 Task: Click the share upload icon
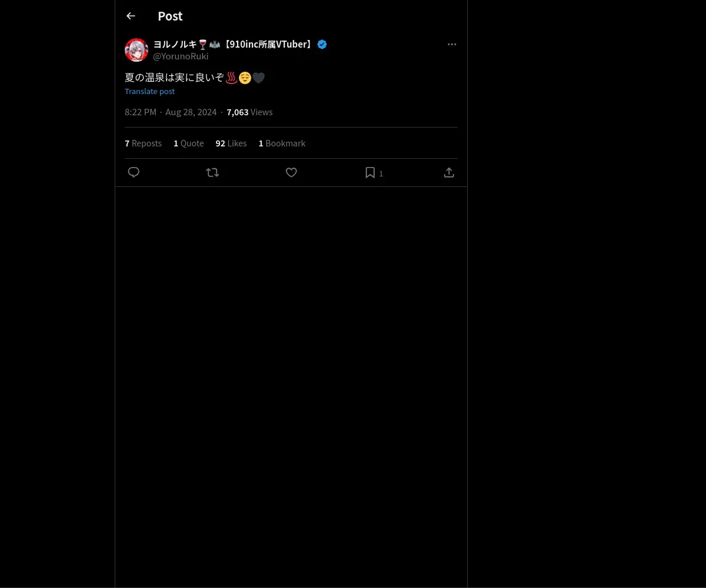tap(449, 172)
